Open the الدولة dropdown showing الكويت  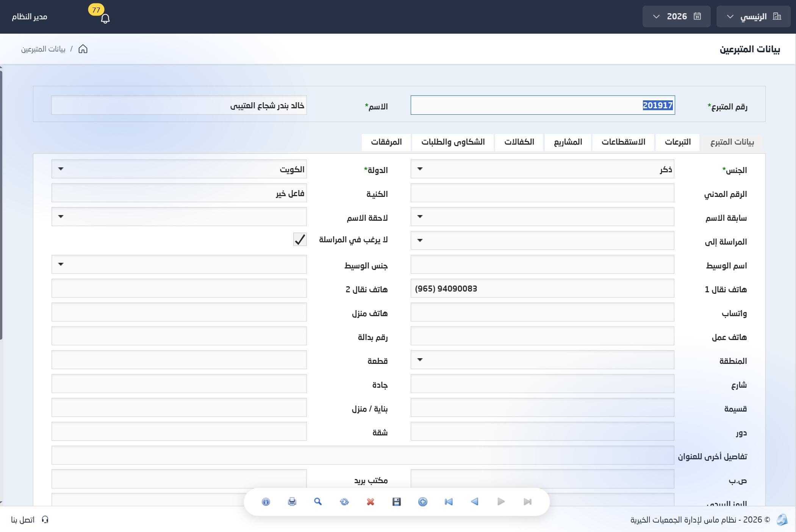click(x=179, y=169)
